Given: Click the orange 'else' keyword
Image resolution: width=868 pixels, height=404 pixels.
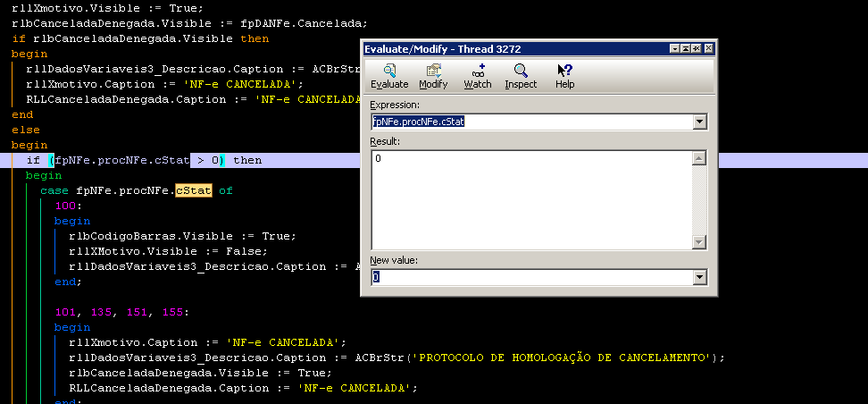Looking at the screenshot, I should (x=26, y=130).
